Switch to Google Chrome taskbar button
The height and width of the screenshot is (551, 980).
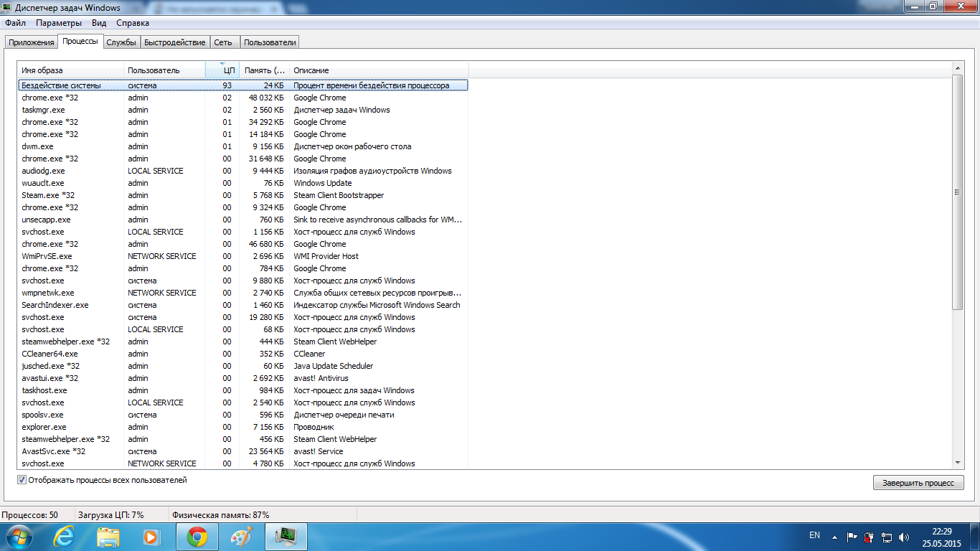pyautogui.click(x=197, y=537)
